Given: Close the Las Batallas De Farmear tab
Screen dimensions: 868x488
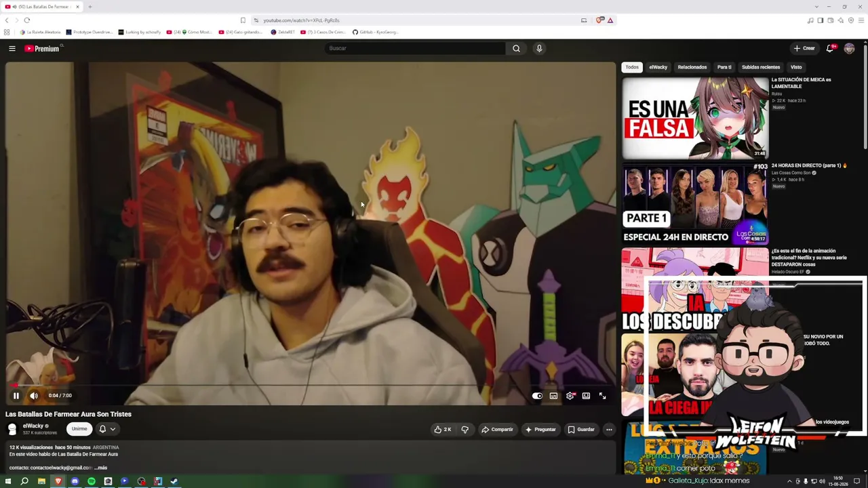Looking at the screenshot, I should 77,7.
